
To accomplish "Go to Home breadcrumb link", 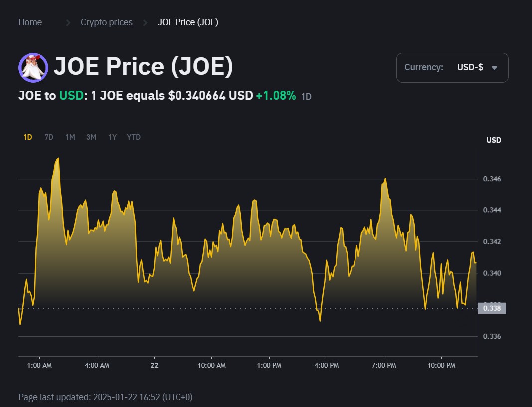I will click(x=30, y=22).
